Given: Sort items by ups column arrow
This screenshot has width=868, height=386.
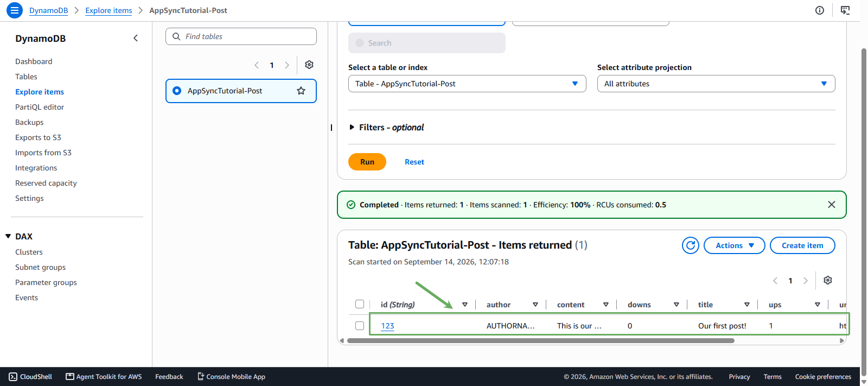Looking at the screenshot, I should point(818,305).
